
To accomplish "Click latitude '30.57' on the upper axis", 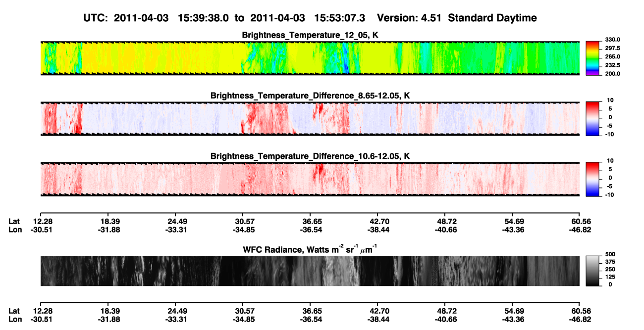I will 245,222.
